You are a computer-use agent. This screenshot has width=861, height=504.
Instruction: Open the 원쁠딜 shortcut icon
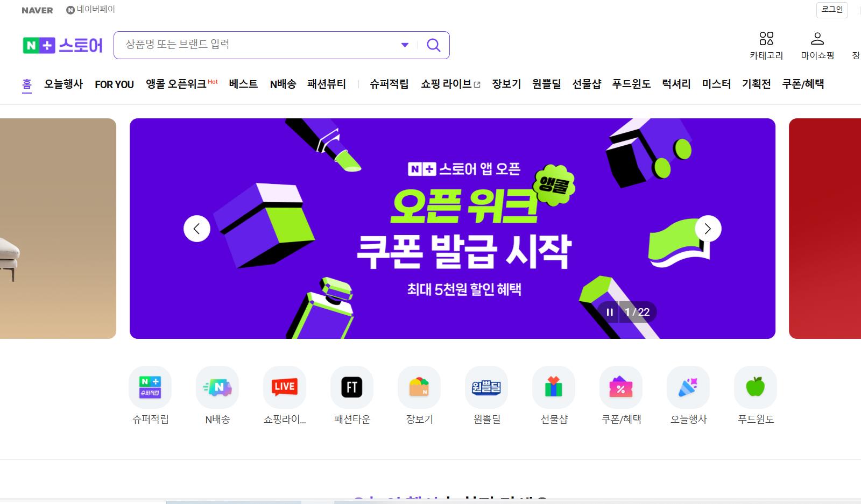click(486, 387)
